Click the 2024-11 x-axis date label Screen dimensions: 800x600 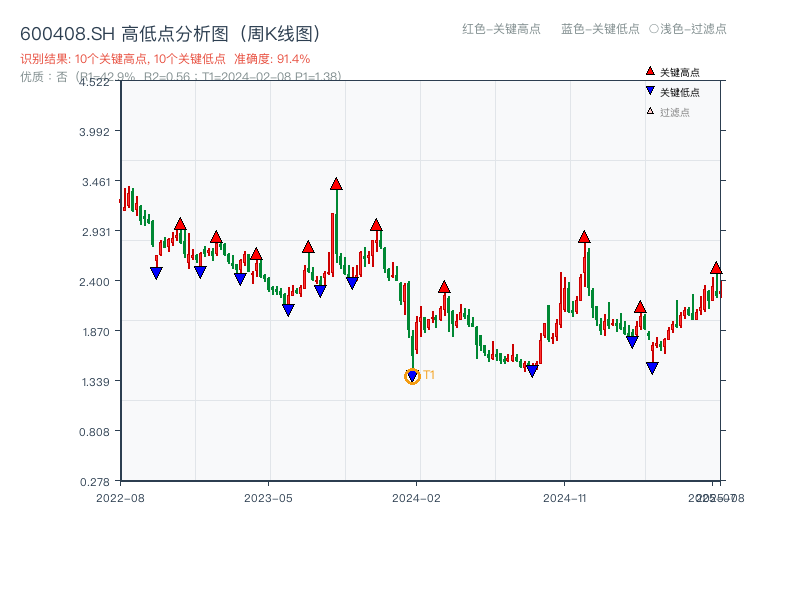[x=564, y=498]
